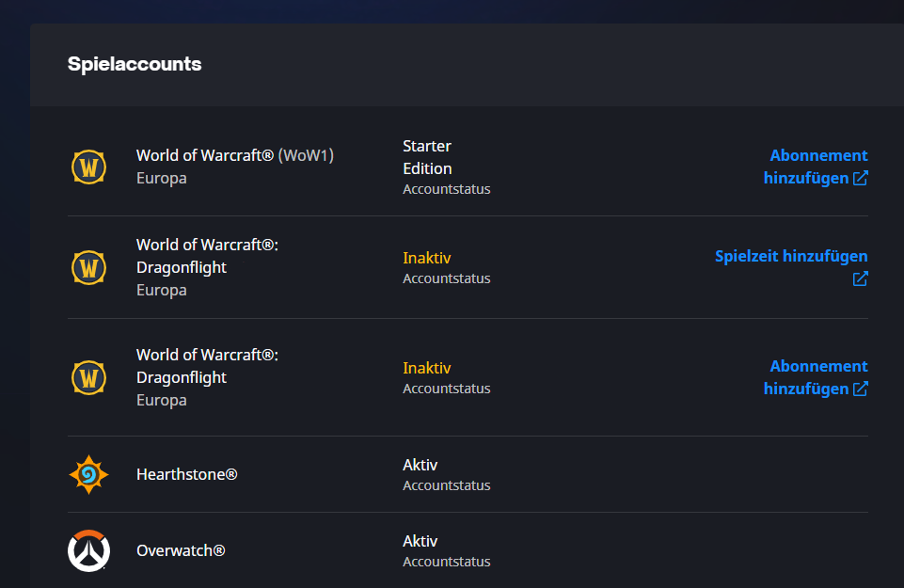Click the World of Warcraft (WoW1) game icon
This screenshot has height=588, width=904.
click(x=89, y=167)
